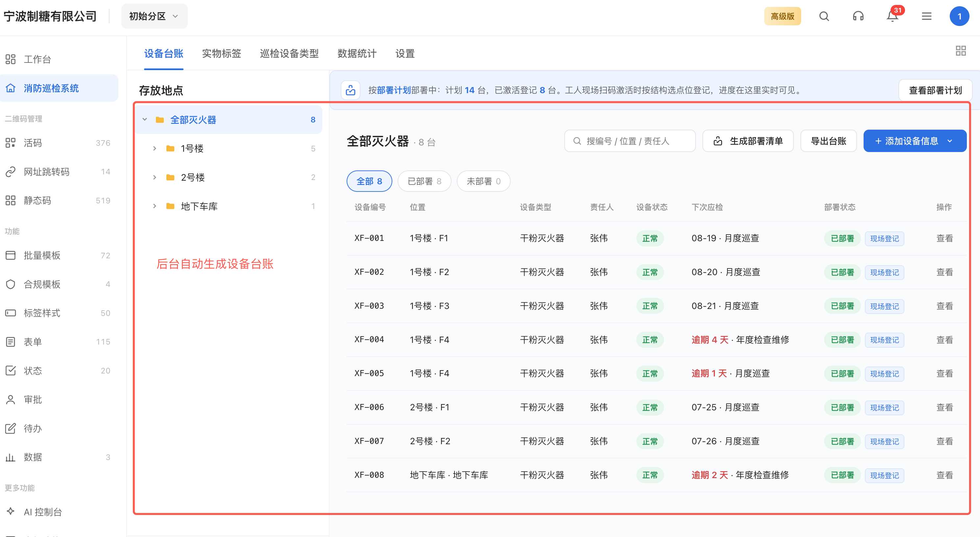Click 查看 for device XF-001

944,238
